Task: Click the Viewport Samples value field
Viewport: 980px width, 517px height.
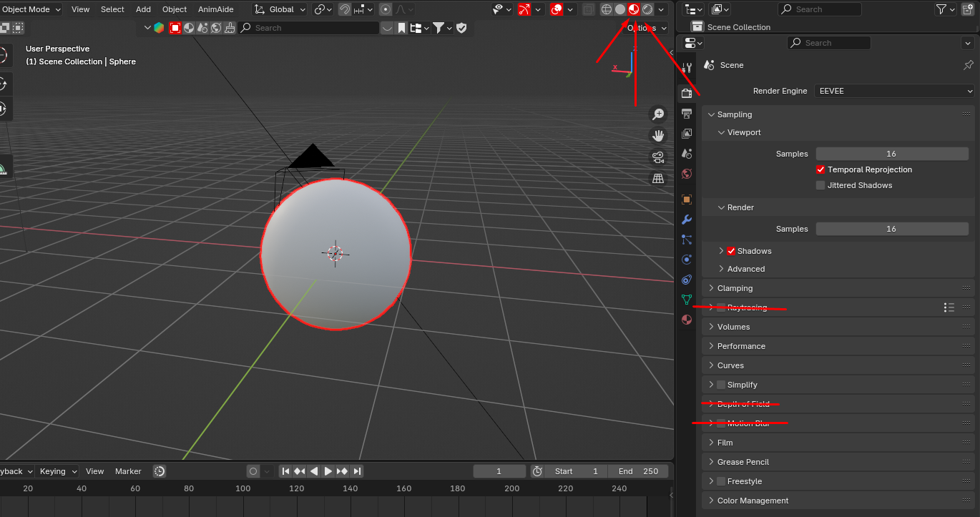Action: coord(891,154)
